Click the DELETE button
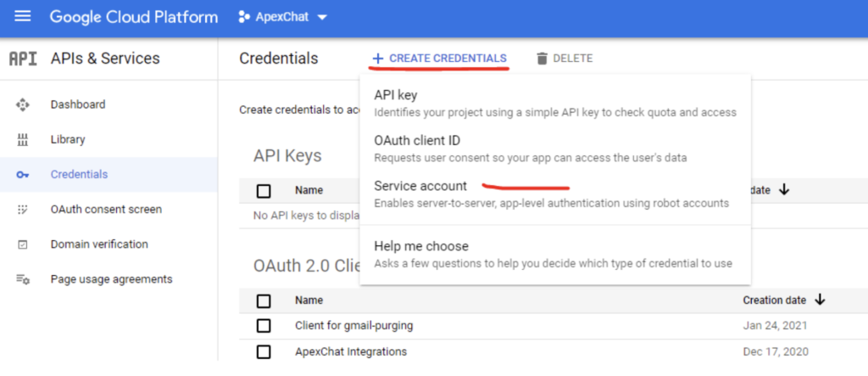Image resolution: width=868 pixels, height=376 pixels. [565, 59]
